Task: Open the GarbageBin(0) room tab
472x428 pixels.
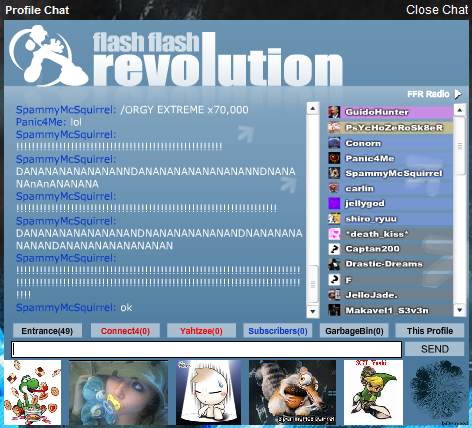Action: (354, 331)
